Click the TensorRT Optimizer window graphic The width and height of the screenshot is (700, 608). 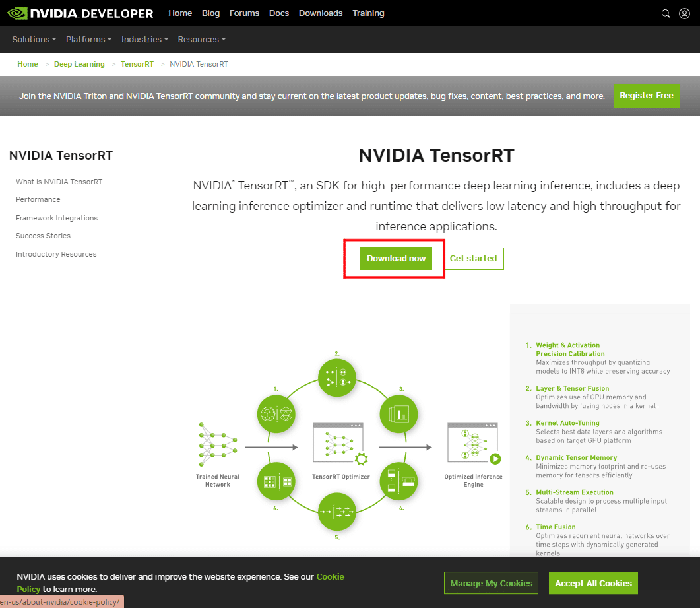340,444
